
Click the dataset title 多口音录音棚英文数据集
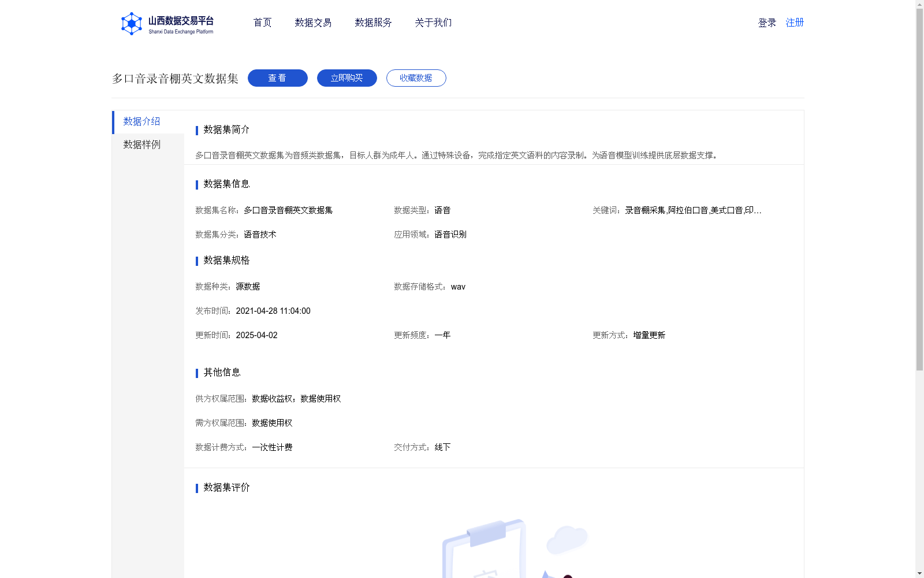tap(175, 79)
